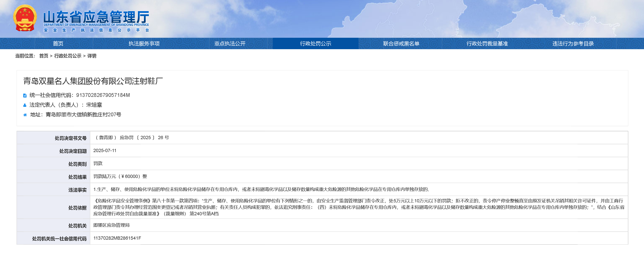This screenshot has width=644, height=261.
Task: Open 违法行为参考目录 page
Action: (573, 44)
